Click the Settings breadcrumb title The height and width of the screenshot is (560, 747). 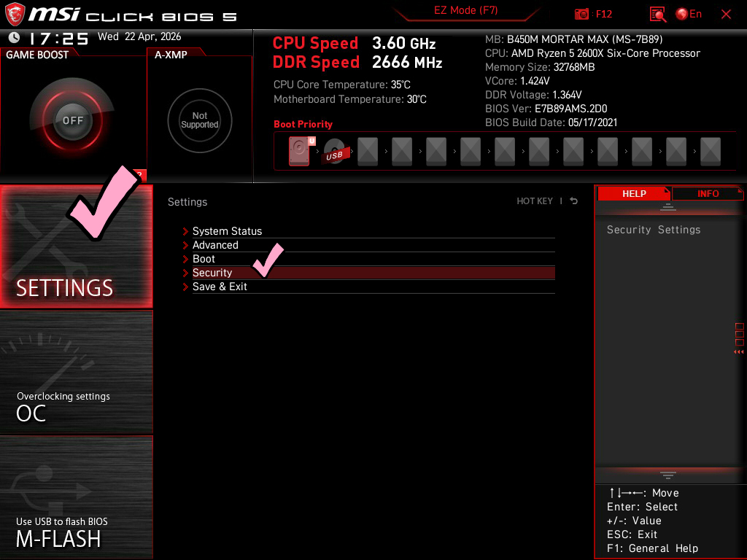(x=187, y=202)
